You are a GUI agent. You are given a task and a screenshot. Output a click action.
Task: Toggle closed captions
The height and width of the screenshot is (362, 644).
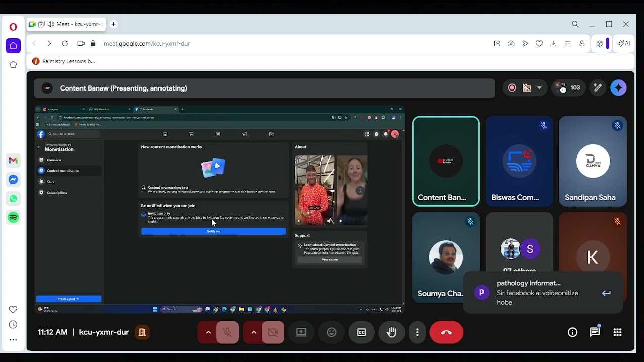(361, 332)
